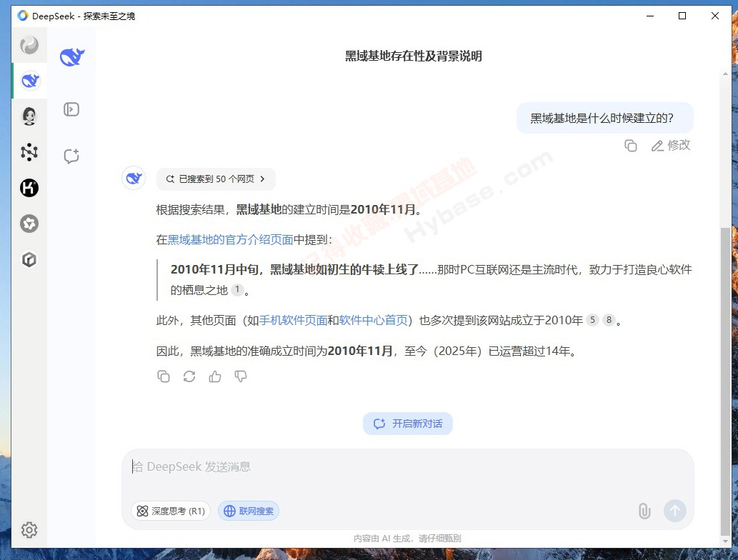Click the scrollbar up arrow
Viewport: 738px width, 560px height.
coord(725,74)
